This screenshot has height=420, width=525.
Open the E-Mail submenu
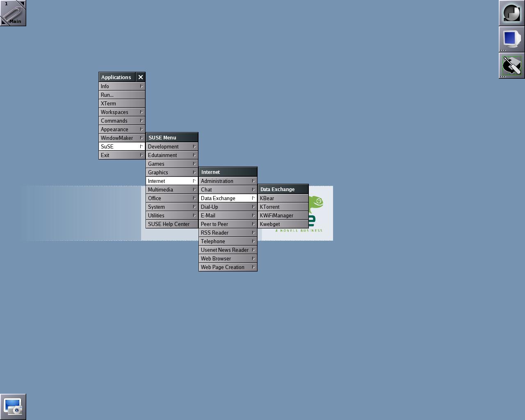tap(228, 215)
